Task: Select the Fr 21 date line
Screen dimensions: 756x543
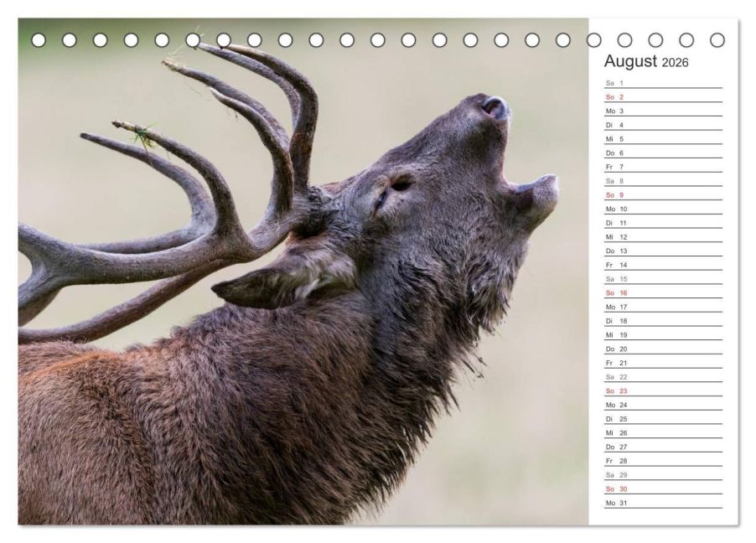Action: tap(662, 363)
